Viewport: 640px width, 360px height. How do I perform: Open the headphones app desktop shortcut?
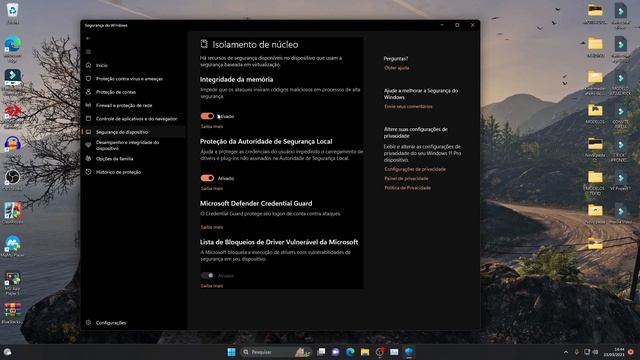pyautogui.click(x=13, y=144)
